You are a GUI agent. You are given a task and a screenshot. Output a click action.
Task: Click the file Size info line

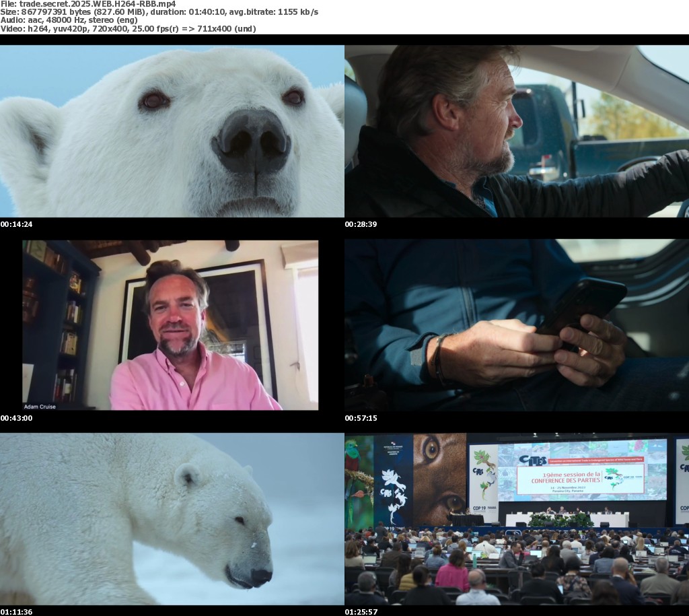tap(159, 12)
